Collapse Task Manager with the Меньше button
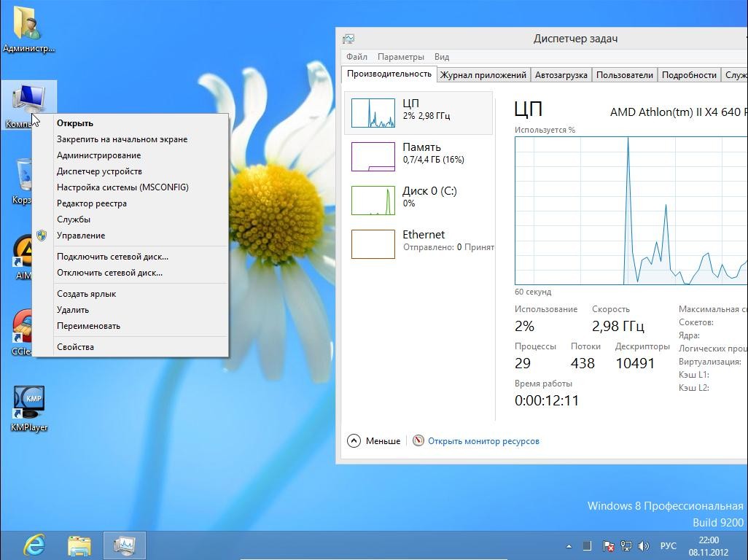This screenshot has height=560, width=748. 374,441
